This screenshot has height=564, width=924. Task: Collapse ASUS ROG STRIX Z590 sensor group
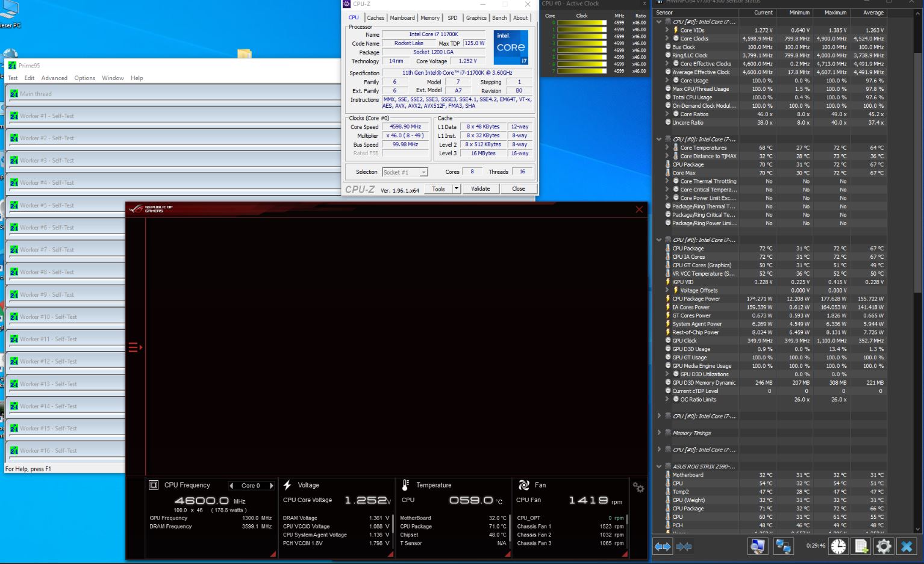659,466
